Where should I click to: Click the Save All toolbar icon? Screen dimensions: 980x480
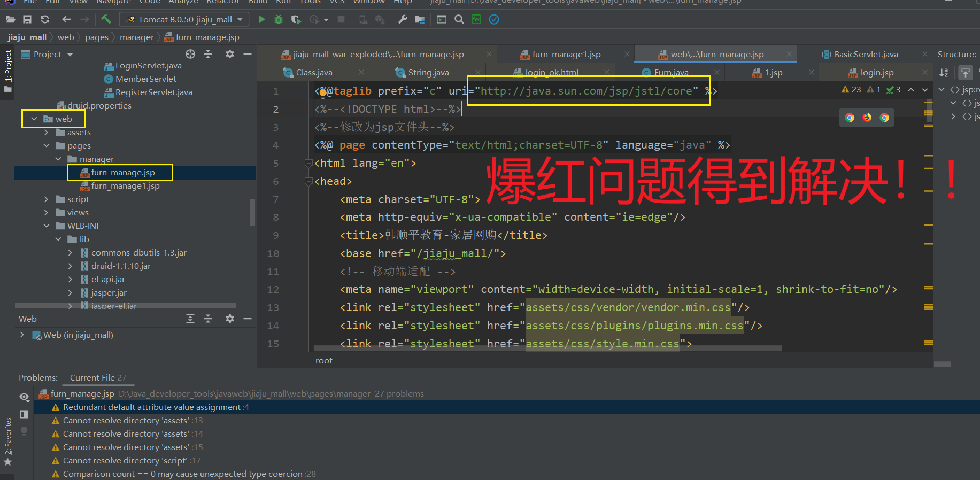[x=27, y=20]
